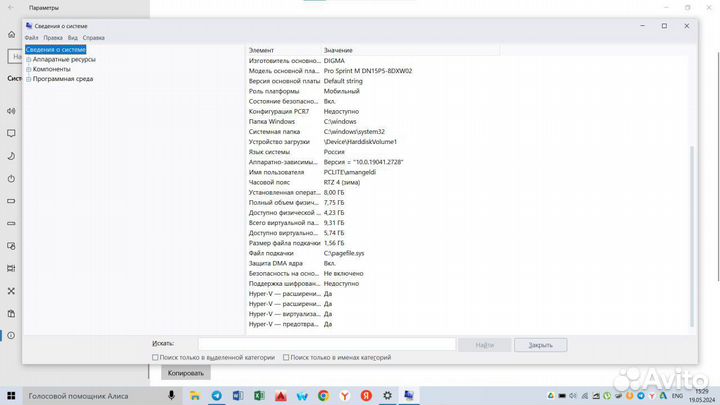Open Microsoft Word from the taskbar

237,396
